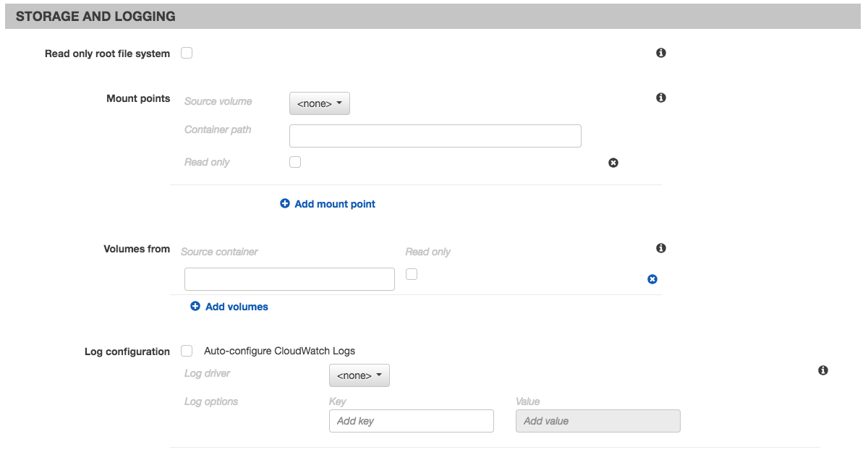Open the Mount points info icon

(660, 98)
